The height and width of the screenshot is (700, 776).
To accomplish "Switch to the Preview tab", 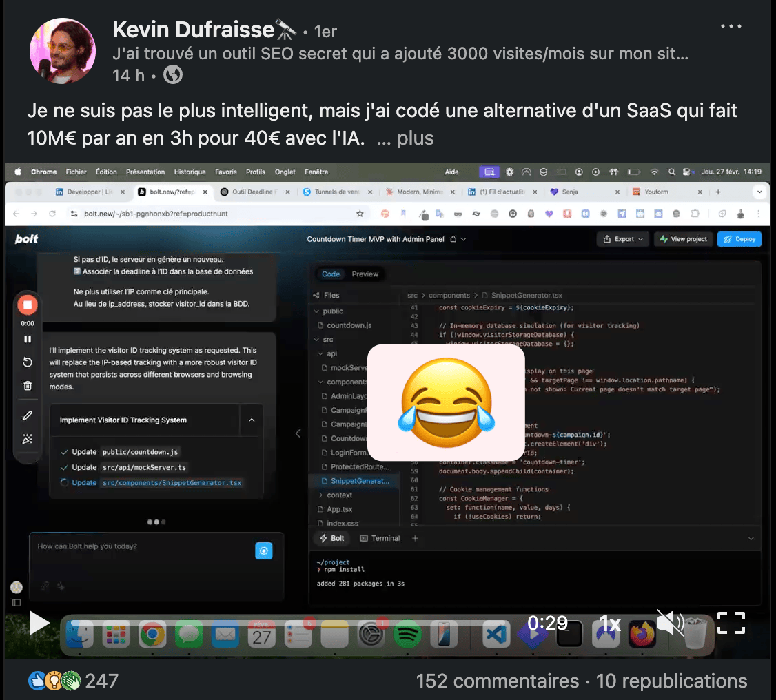I will click(365, 274).
